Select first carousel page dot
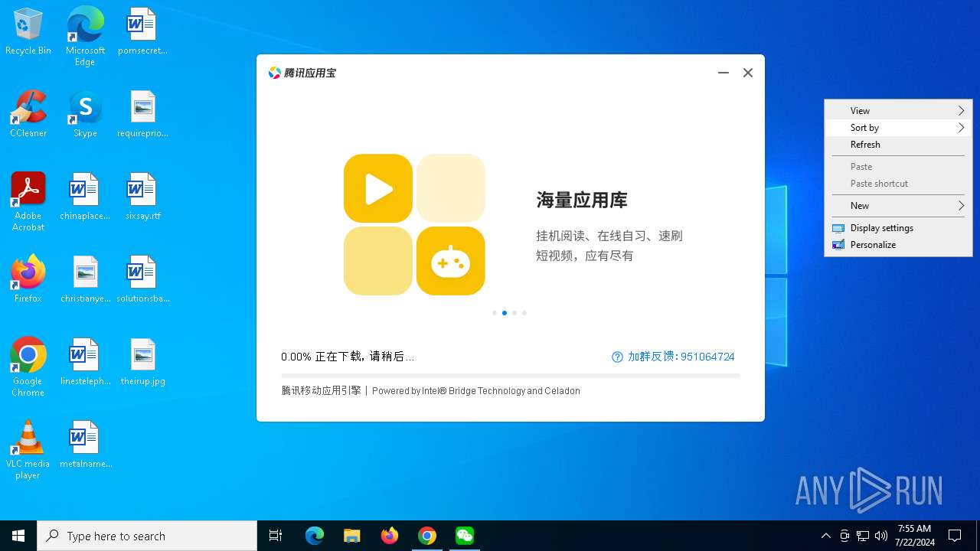This screenshot has height=551, width=980. coord(495,313)
